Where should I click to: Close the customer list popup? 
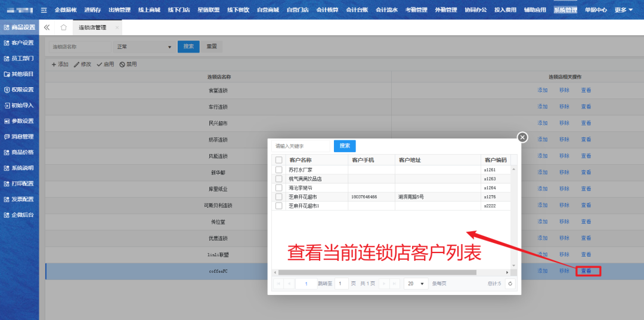pyautogui.click(x=522, y=137)
